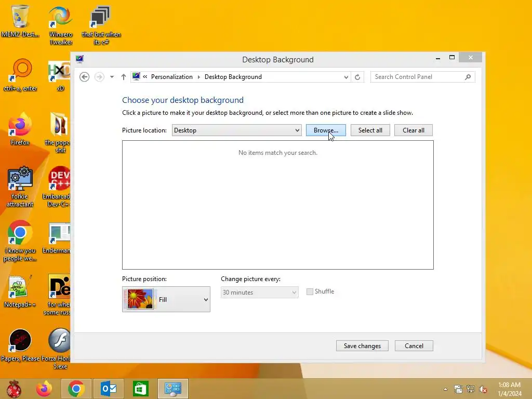Expand the address bar history dropdown
The width and height of the screenshot is (532, 399).
coord(345,77)
